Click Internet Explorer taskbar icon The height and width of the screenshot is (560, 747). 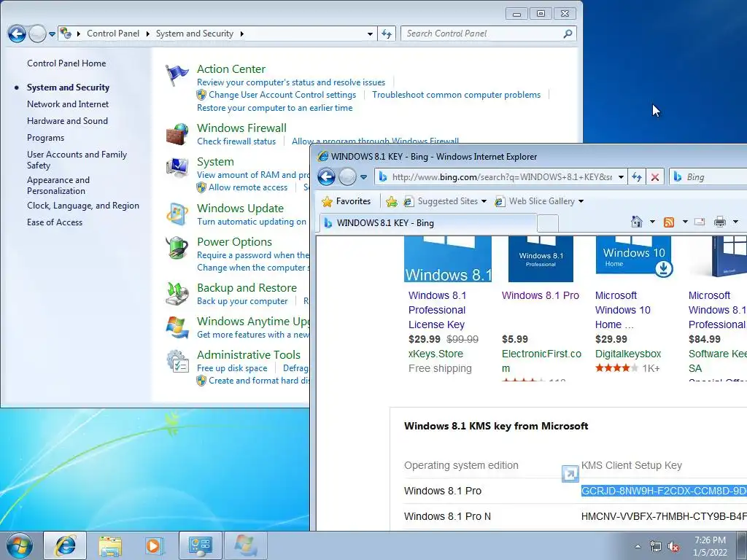(x=65, y=545)
